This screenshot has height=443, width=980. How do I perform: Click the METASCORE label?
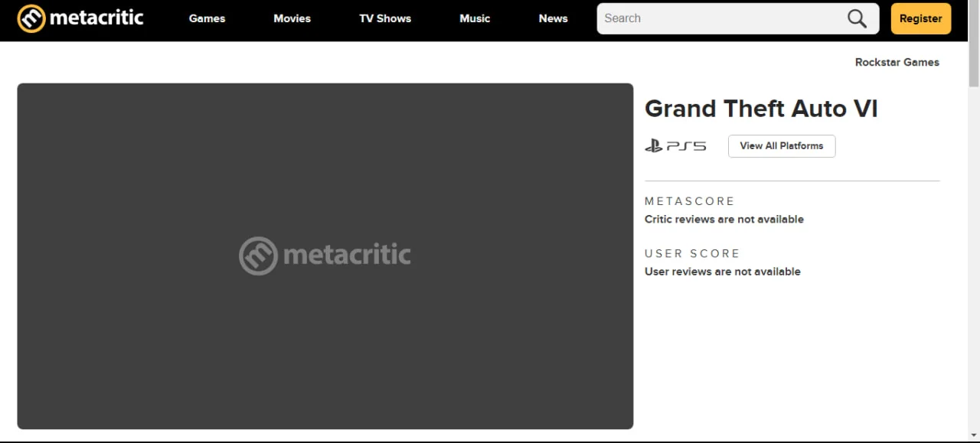[690, 201]
